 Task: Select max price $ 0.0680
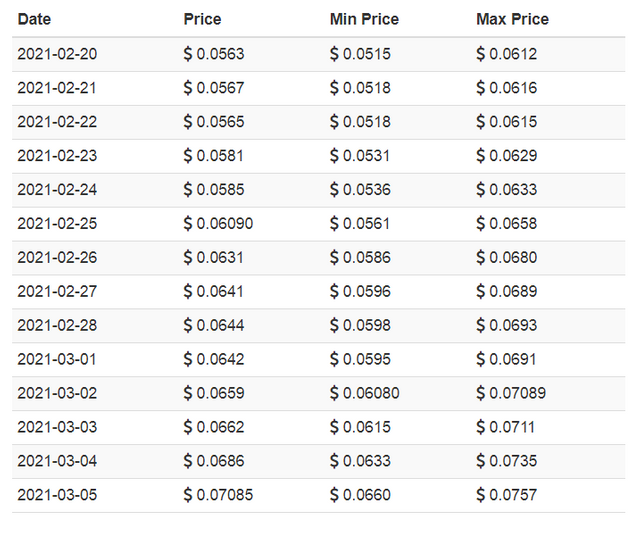point(507,257)
